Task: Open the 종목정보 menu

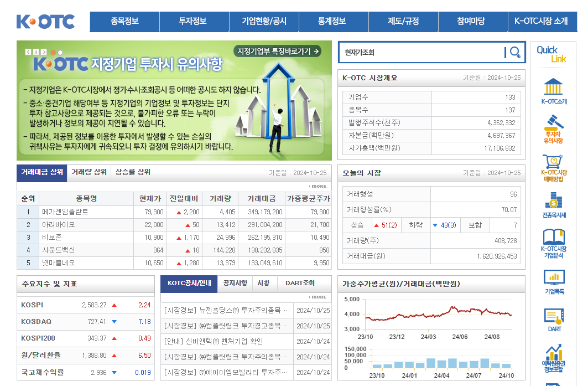Action: tap(124, 22)
